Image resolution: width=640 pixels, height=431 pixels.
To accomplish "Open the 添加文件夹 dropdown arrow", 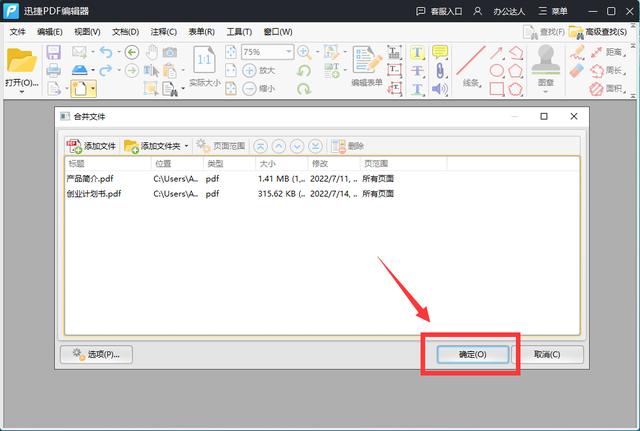I will click(186, 146).
